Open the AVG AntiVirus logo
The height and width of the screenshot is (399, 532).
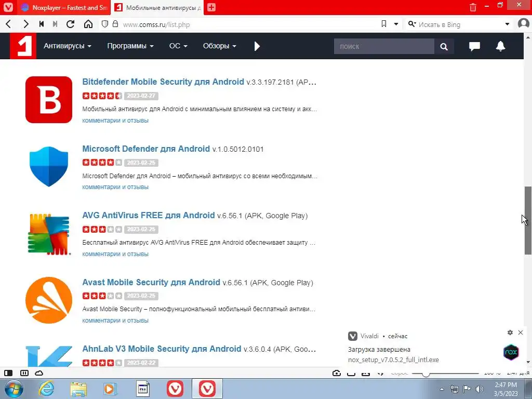click(x=49, y=234)
